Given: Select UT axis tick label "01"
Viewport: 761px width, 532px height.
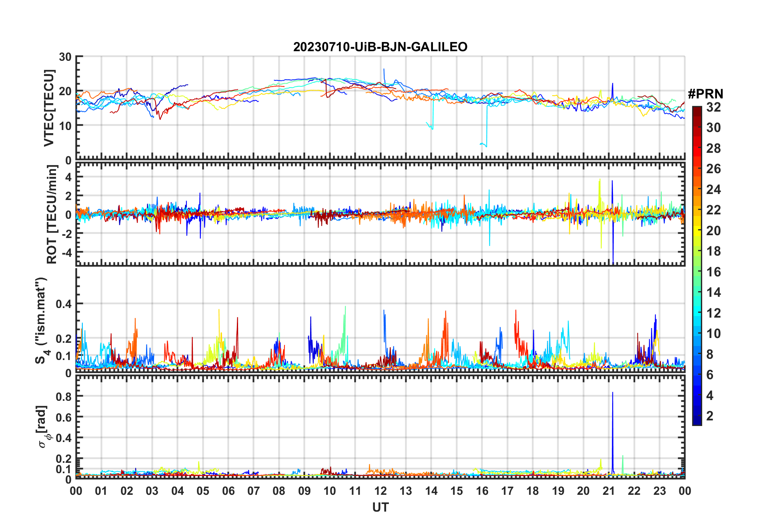Looking at the screenshot, I should (101, 491).
